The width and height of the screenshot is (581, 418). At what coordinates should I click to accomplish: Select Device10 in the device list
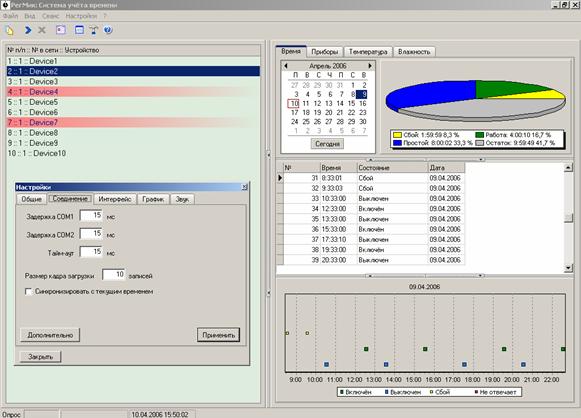[x=133, y=153]
